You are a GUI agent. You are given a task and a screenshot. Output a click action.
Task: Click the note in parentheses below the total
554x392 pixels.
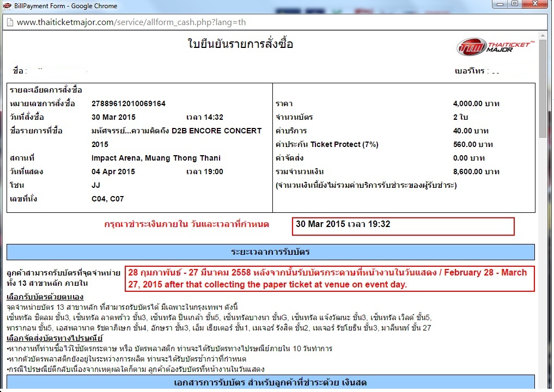pos(366,185)
